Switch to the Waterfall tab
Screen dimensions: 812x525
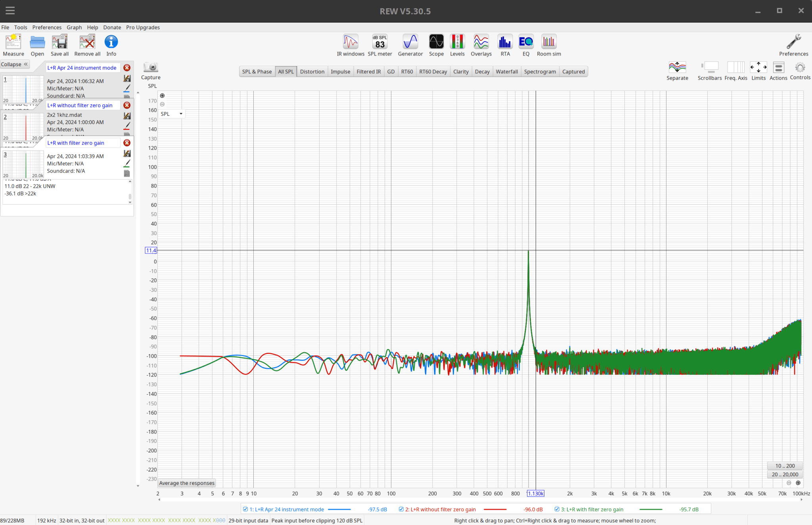pyautogui.click(x=507, y=72)
